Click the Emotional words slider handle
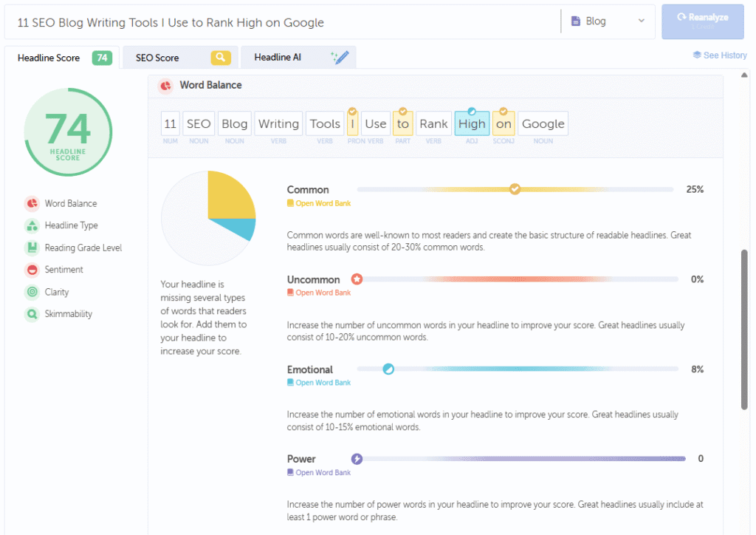 [387, 369]
